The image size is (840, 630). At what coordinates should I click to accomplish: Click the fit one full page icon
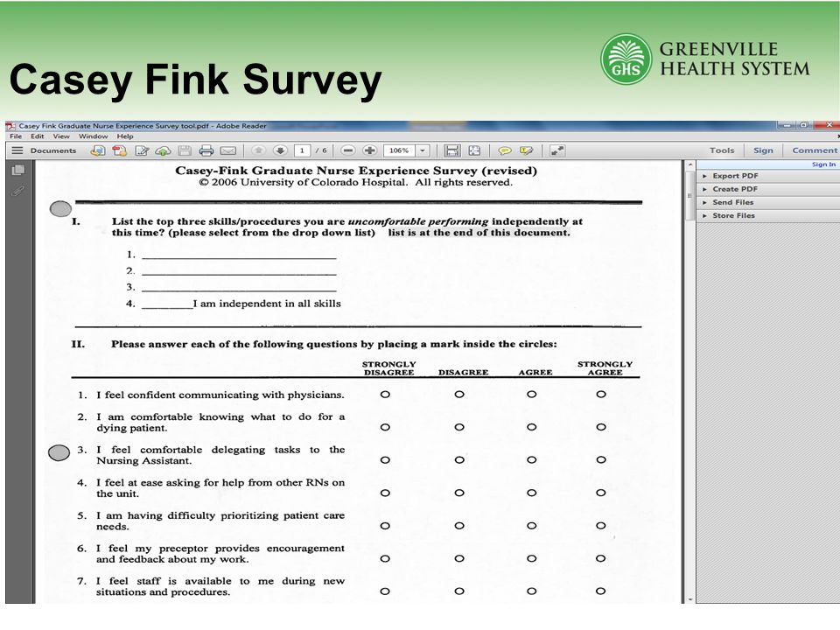474,150
